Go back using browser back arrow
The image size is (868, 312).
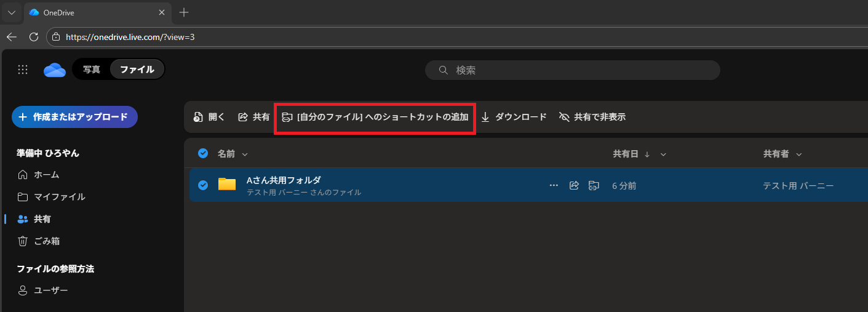click(12, 37)
